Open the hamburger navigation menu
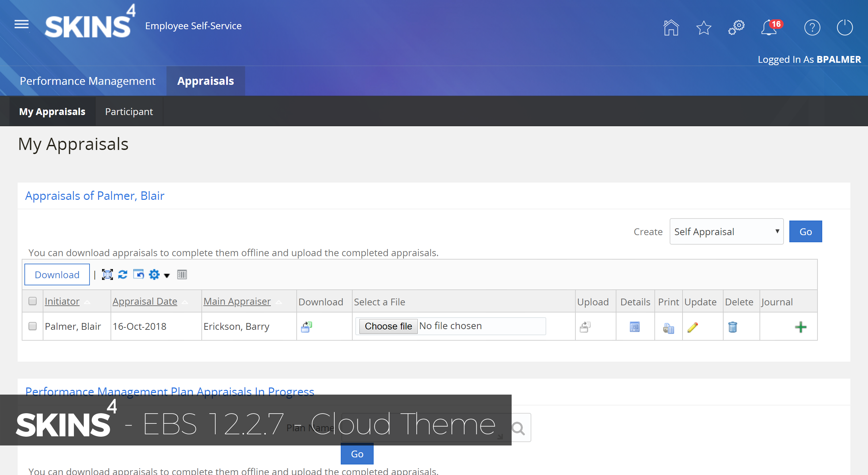 point(21,24)
